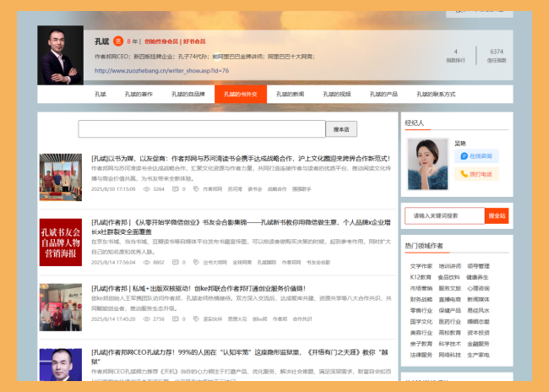Click the comment icon on the third article
Image resolution: width=549 pixels, height=392 pixels.
(x=175, y=319)
